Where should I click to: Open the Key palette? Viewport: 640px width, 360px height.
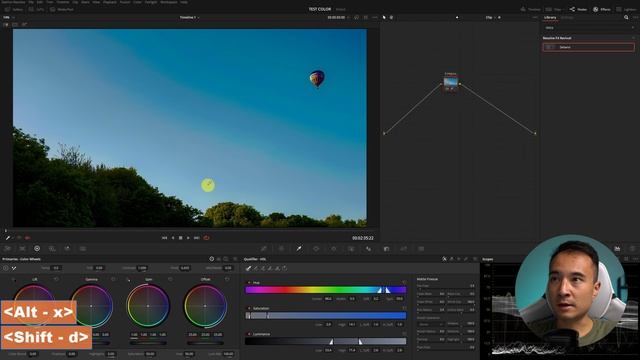(x=386, y=248)
